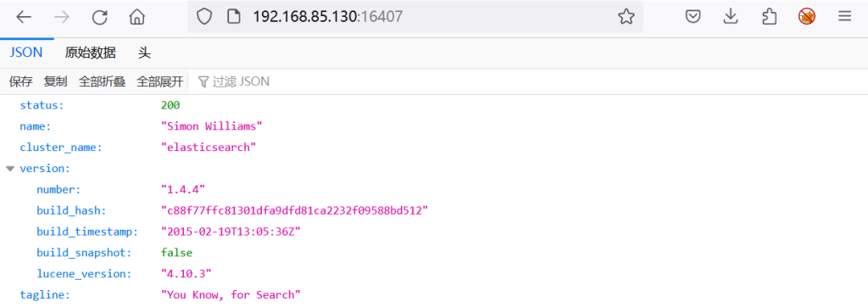868x307 pixels.
Task: Click the page info document icon
Action: tap(234, 17)
